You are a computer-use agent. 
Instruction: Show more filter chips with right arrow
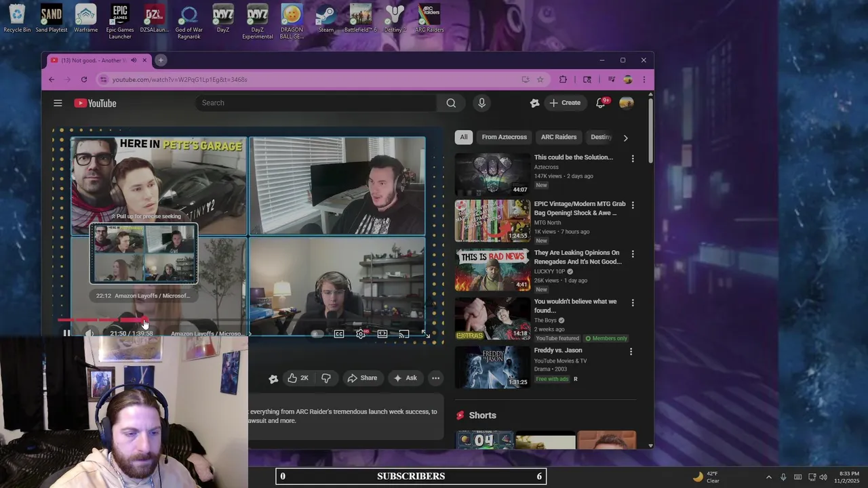[x=625, y=138]
